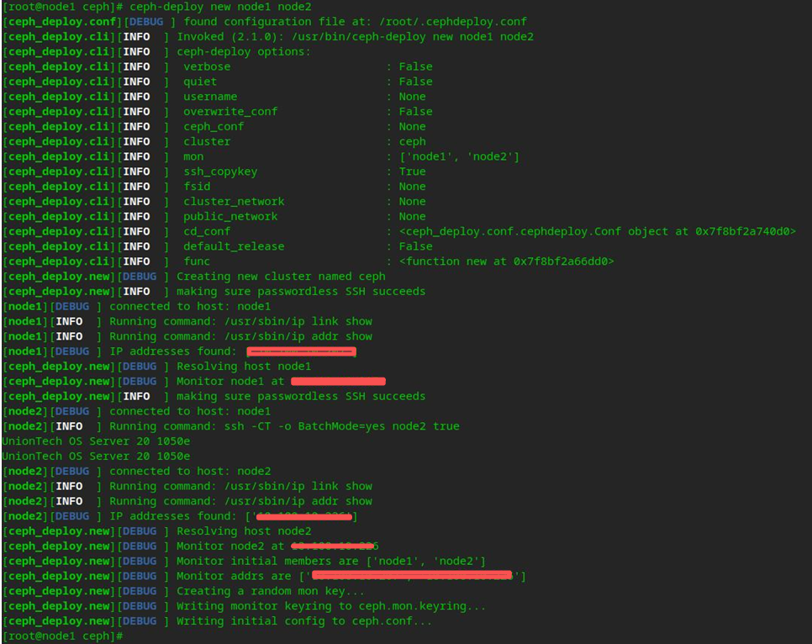This screenshot has width=812, height=644.
Task: Click the 'Invoked (2.1.0):' text
Action: pyautogui.click(x=231, y=37)
